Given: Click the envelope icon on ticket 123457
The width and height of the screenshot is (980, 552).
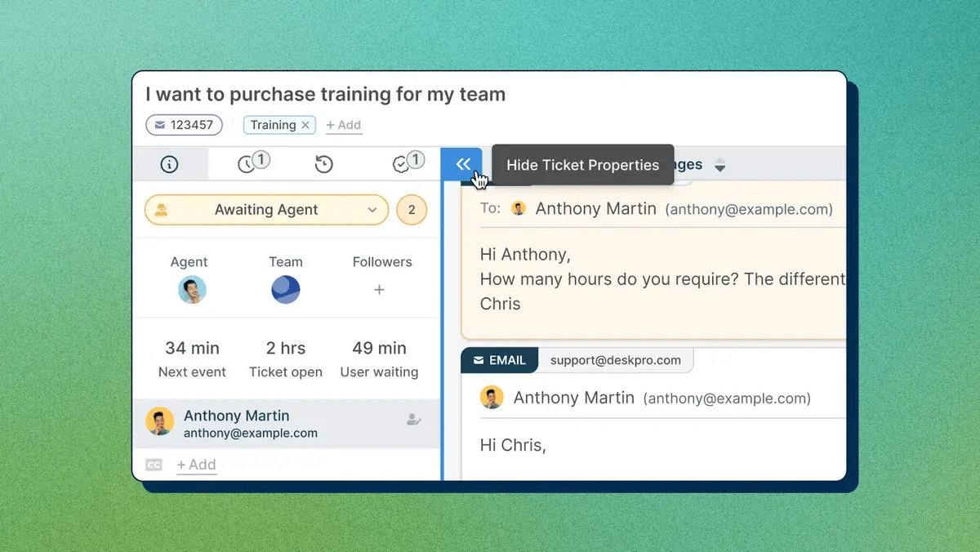Looking at the screenshot, I should pyautogui.click(x=158, y=125).
